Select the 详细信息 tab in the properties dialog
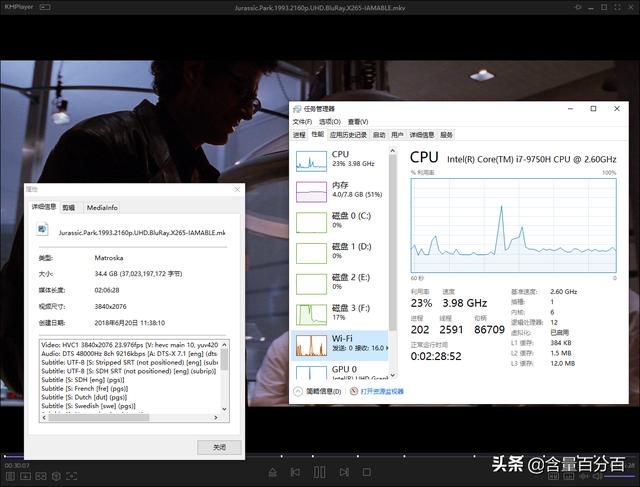Viewport: 640px width, 487px height. pyautogui.click(x=44, y=207)
